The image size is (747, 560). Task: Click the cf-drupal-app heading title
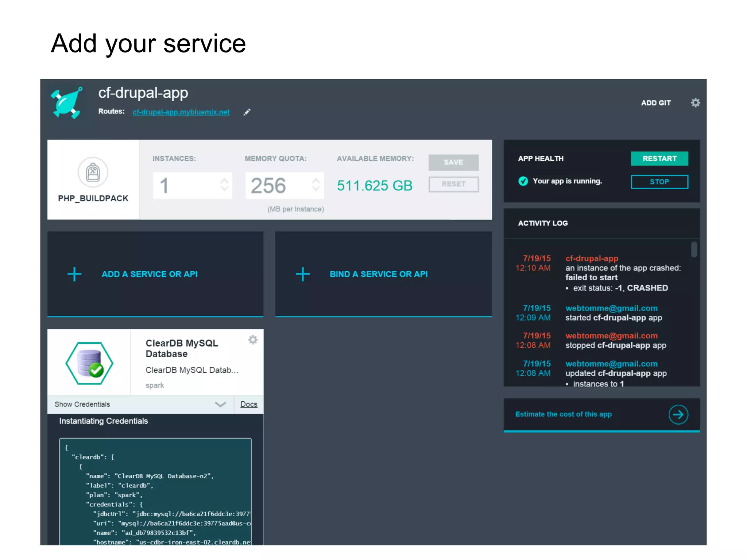click(143, 93)
